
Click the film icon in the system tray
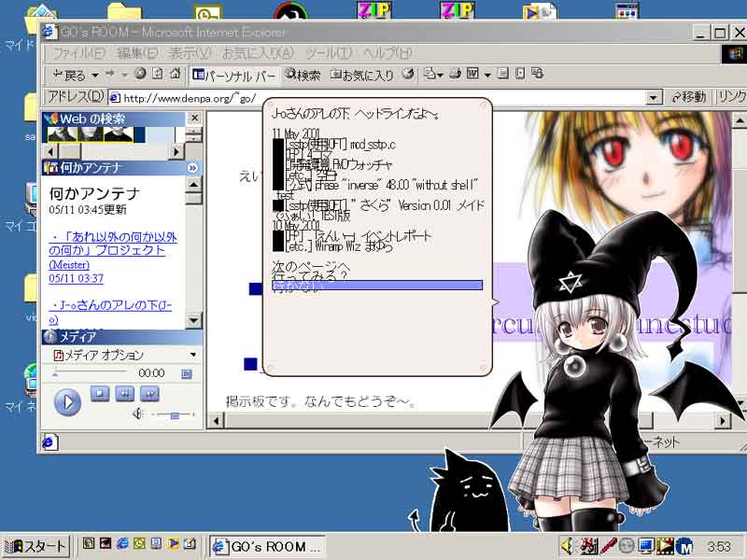665,545
